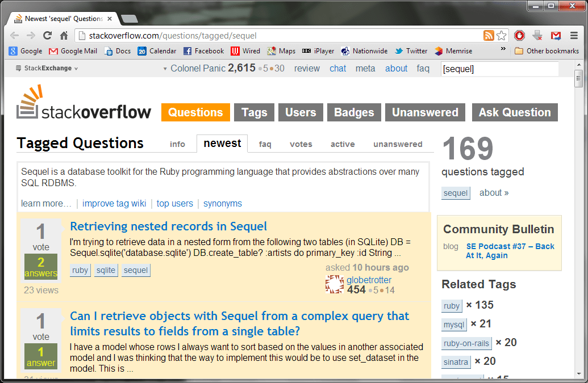Click the sqlite tag on first question

(106, 270)
